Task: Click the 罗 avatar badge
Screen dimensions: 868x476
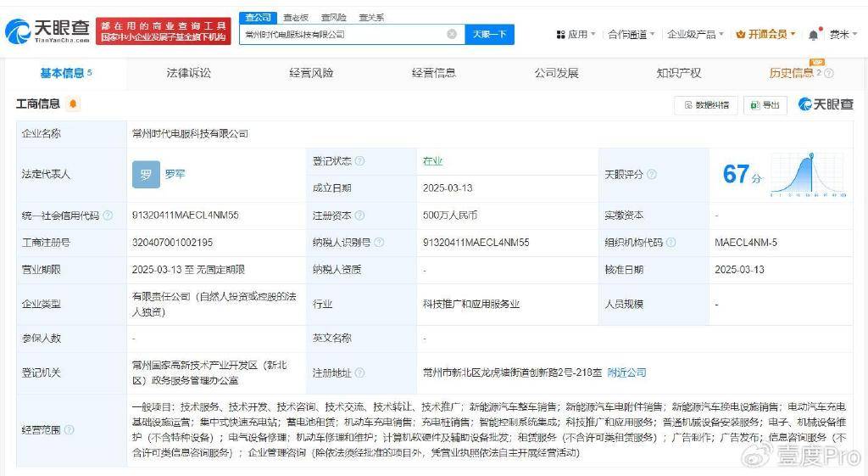Action: (146, 175)
